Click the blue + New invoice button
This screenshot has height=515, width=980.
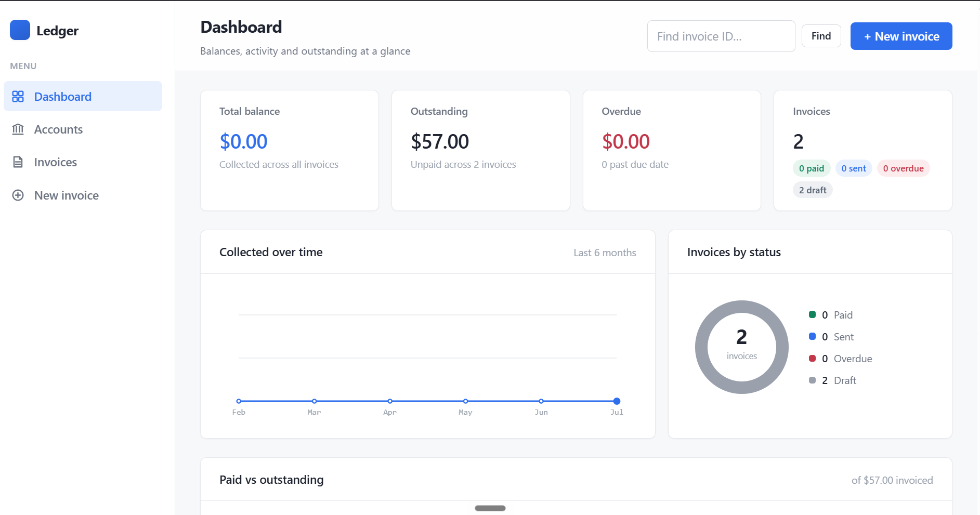(x=901, y=36)
